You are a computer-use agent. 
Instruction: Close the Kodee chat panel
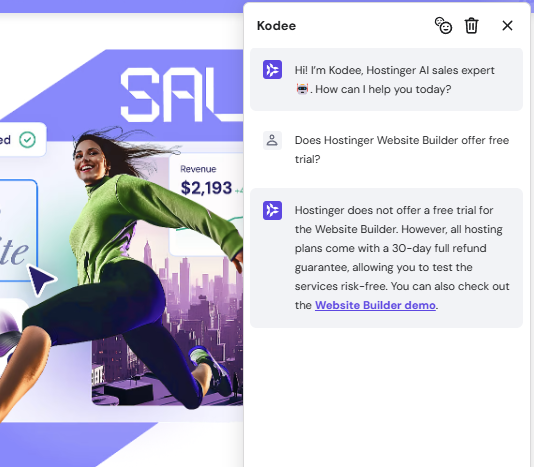pyautogui.click(x=507, y=25)
